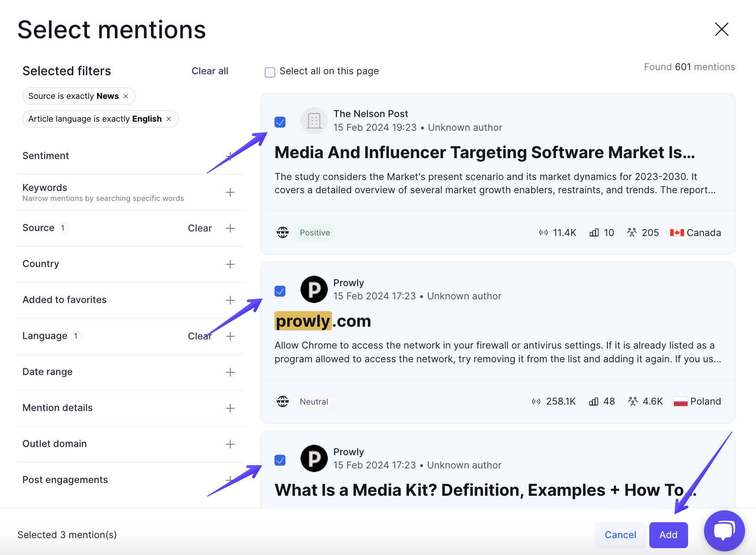Expand the Keywords filter

point(230,192)
